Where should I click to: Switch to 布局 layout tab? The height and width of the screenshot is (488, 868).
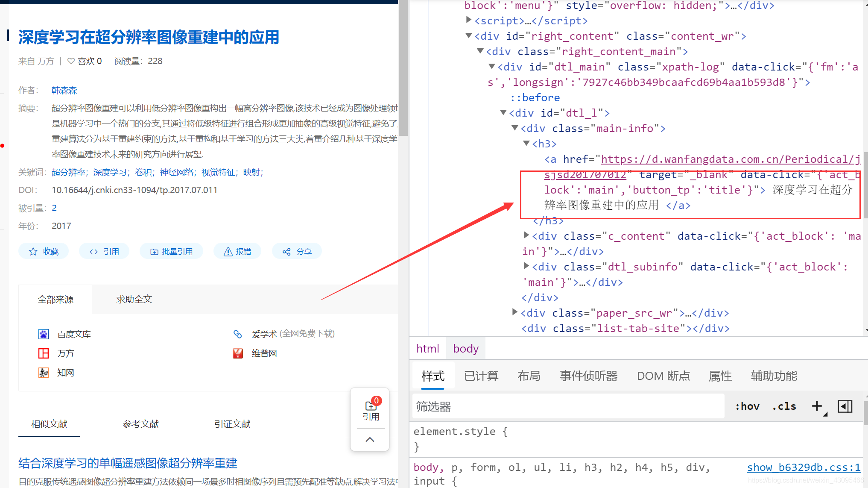pyautogui.click(x=529, y=376)
